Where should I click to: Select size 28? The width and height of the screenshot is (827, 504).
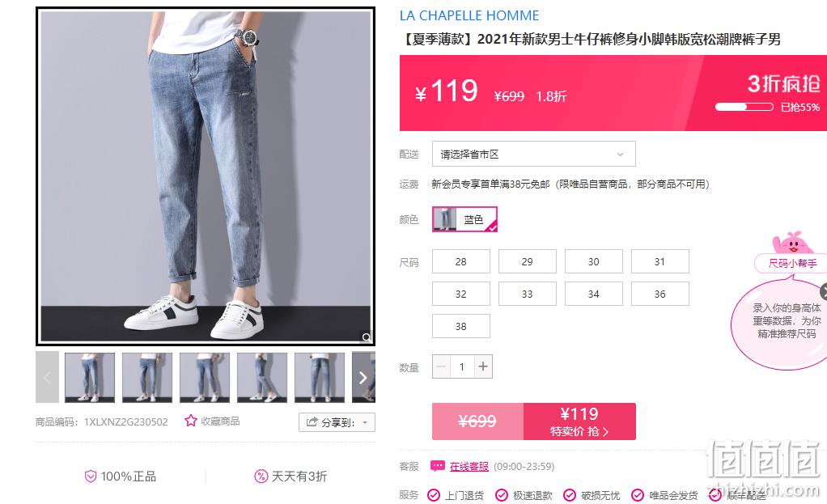pyautogui.click(x=461, y=261)
